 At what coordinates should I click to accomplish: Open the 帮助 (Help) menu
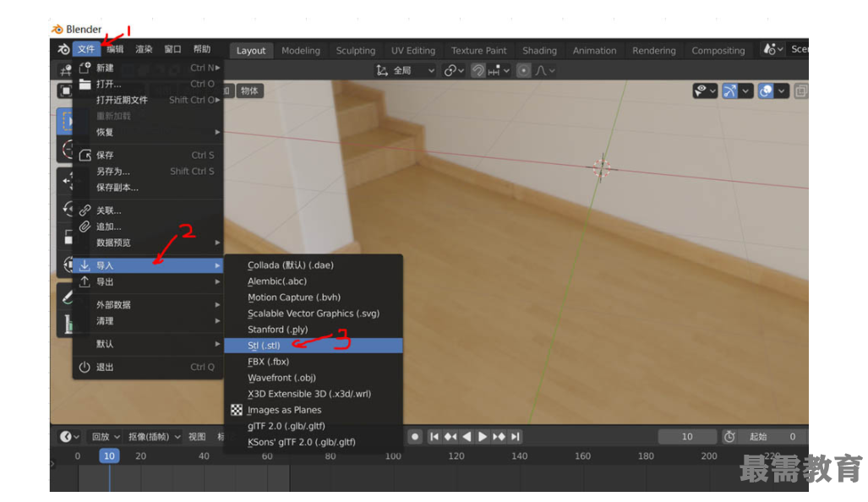point(201,49)
